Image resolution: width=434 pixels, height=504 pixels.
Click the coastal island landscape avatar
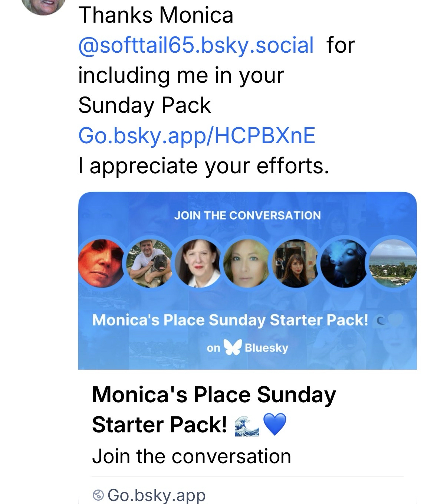tap(393, 263)
